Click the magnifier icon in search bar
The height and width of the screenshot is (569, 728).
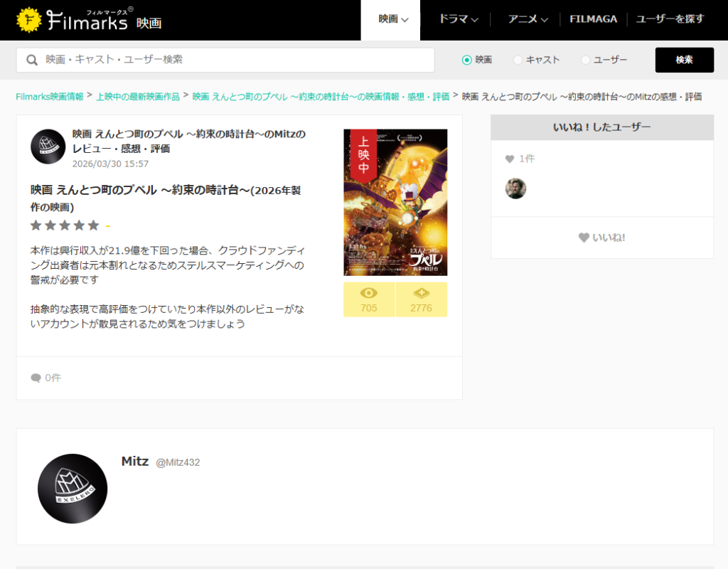(32, 60)
